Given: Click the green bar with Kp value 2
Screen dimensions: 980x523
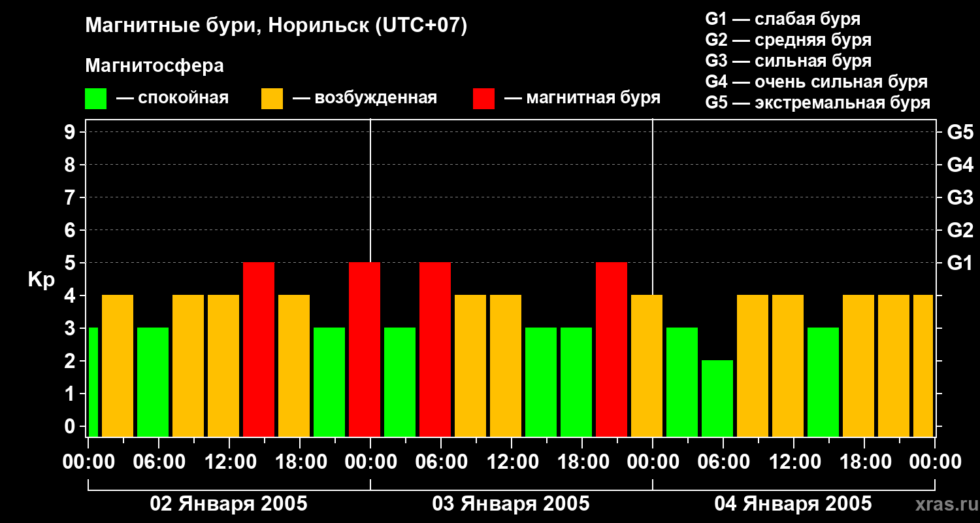Looking at the screenshot, I should click(717, 398).
